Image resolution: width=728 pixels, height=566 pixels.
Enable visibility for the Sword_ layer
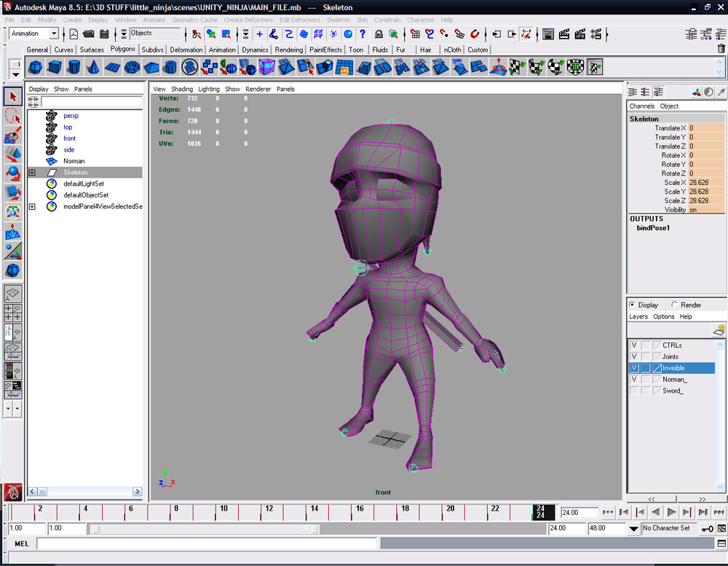coord(633,390)
